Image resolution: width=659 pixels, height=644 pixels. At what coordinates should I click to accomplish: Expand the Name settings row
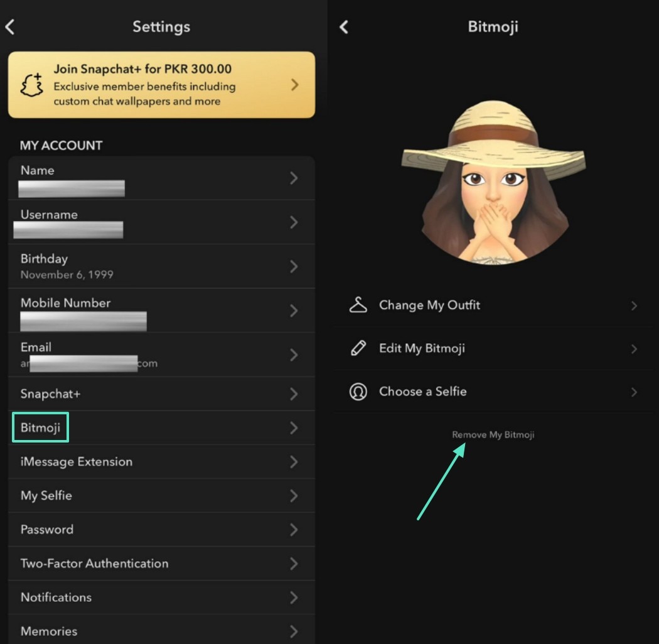point(294,178)
